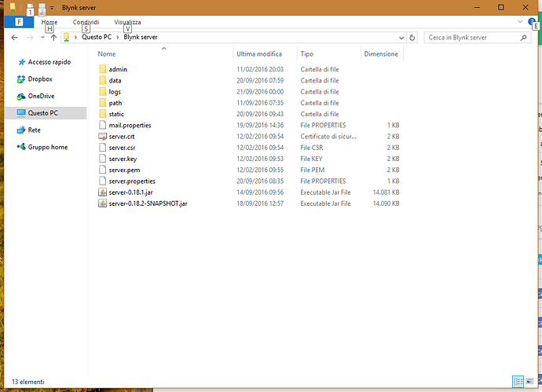
Task: Click the address bar folder icon
Action: pos(66,38)
